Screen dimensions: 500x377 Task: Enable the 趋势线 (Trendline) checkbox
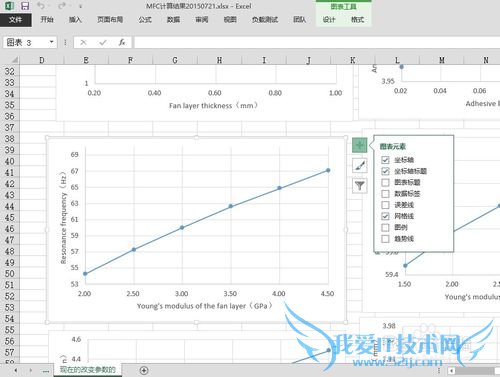[x=385, y=239]
